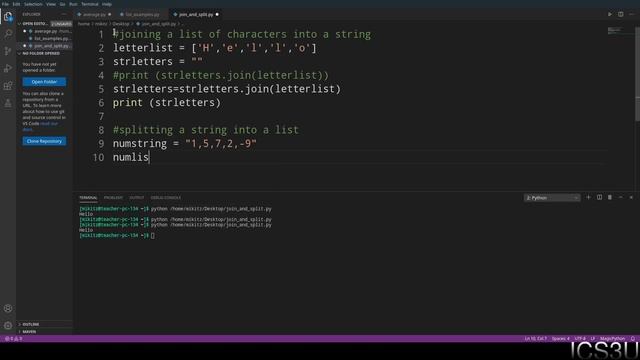Image resolution: width=640 pixels, height=360 pixels.
Task: Open the Manage gear icon
Action: [x=8, y=325]
